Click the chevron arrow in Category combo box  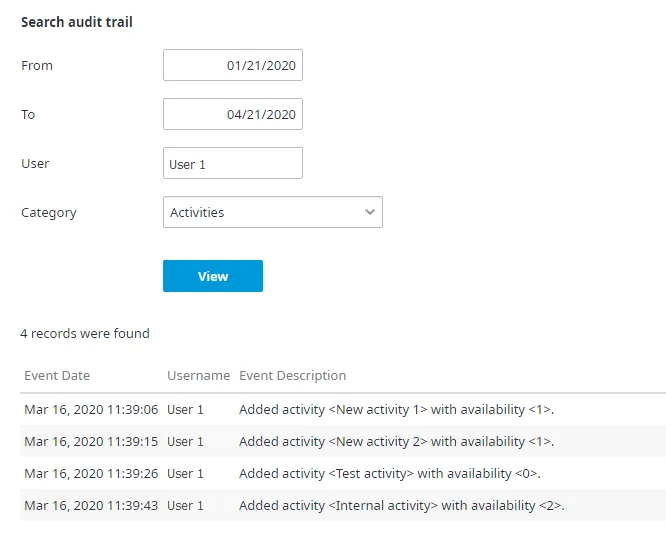pyautogui.click(x=370, y=212)
